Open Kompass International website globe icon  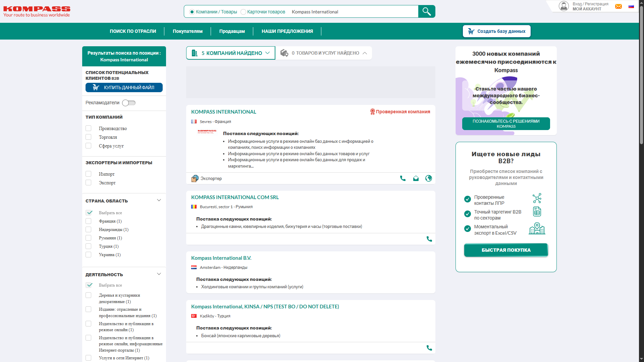(429, 178)
